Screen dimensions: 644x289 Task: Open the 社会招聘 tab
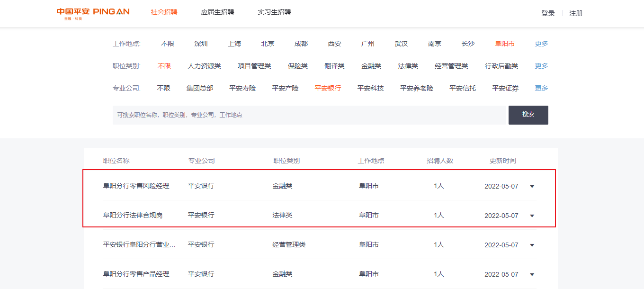[x=164, y=12]
